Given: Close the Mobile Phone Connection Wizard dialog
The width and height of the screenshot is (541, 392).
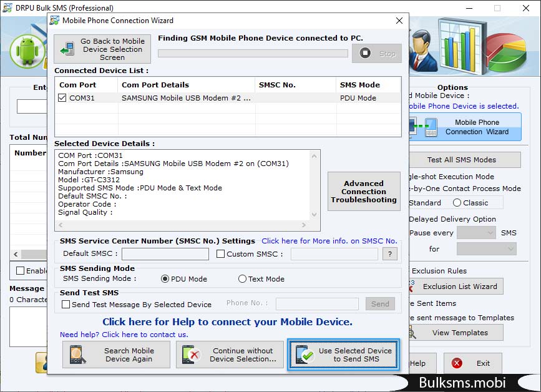Looking at the screenshot, I should point(399,21).
